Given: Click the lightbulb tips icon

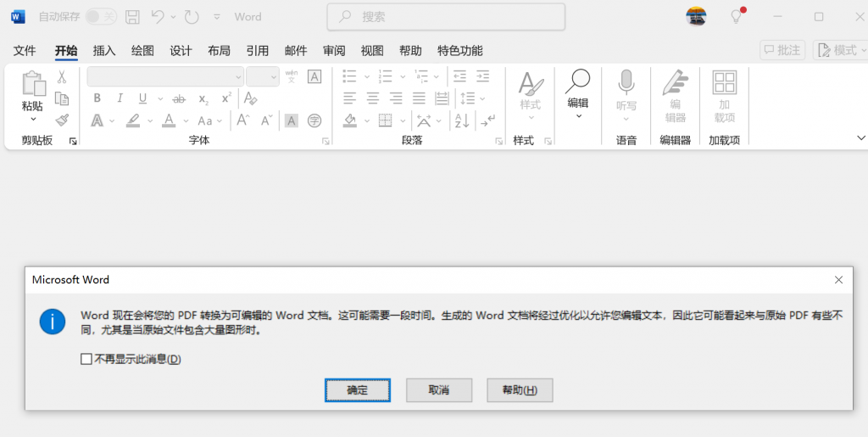Looking at the screenshot, I should tap(737, 15).
